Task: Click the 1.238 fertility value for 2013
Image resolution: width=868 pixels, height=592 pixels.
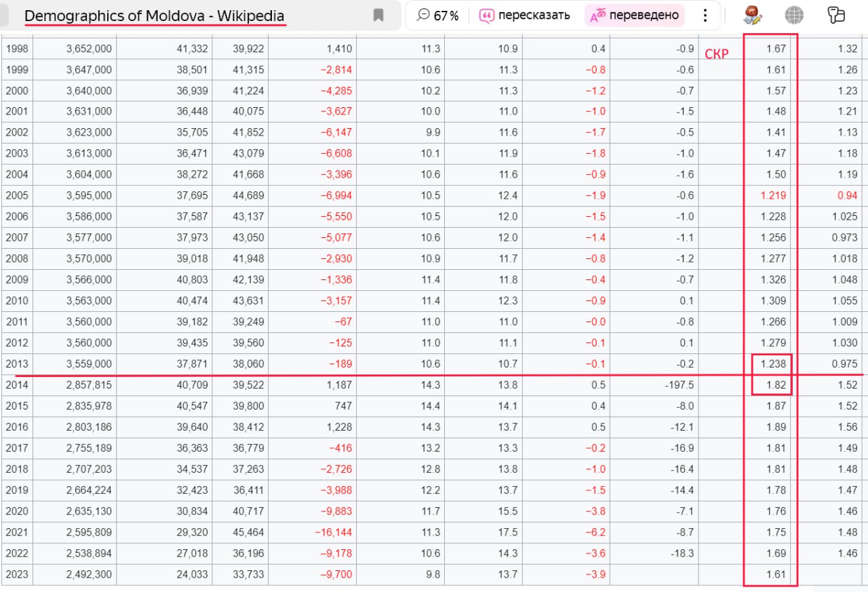Action: [773, 364]
